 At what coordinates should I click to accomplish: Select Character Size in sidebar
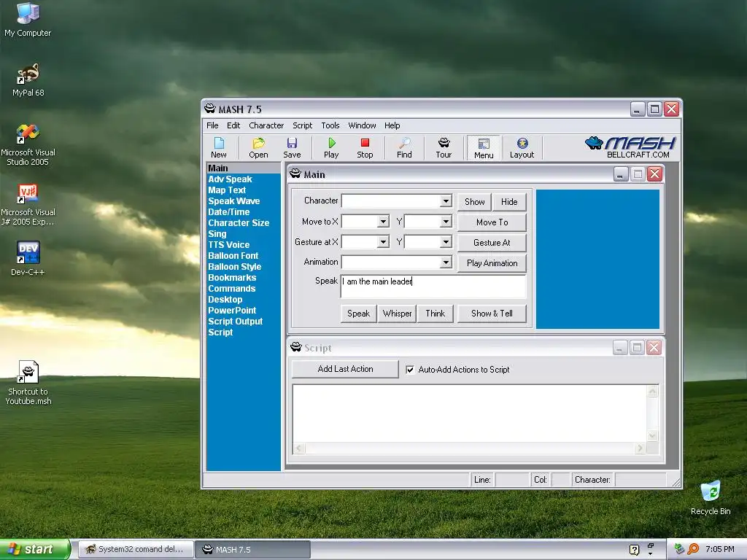click(x=239, y=223)
